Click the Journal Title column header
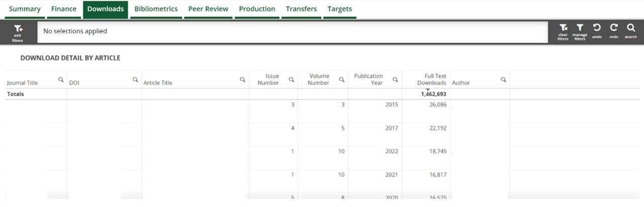 [x=22, y=83]
